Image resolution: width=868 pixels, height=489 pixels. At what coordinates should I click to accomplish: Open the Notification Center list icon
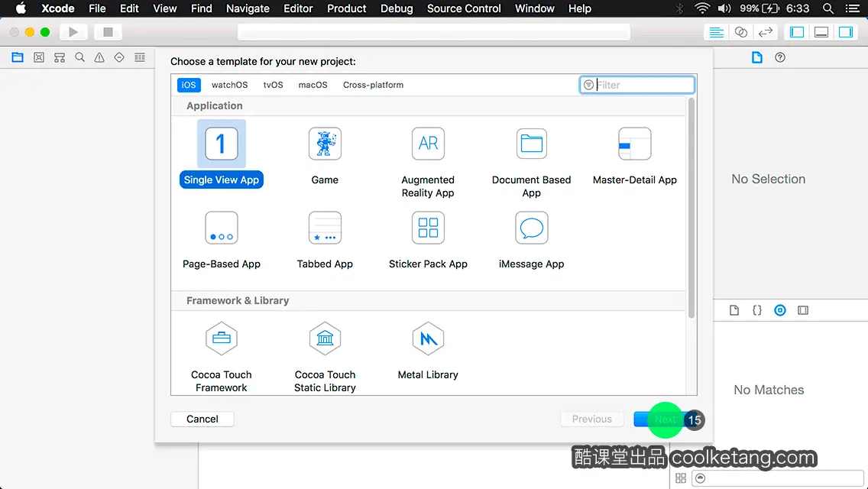pyautogui.click(x=853, y=8)
